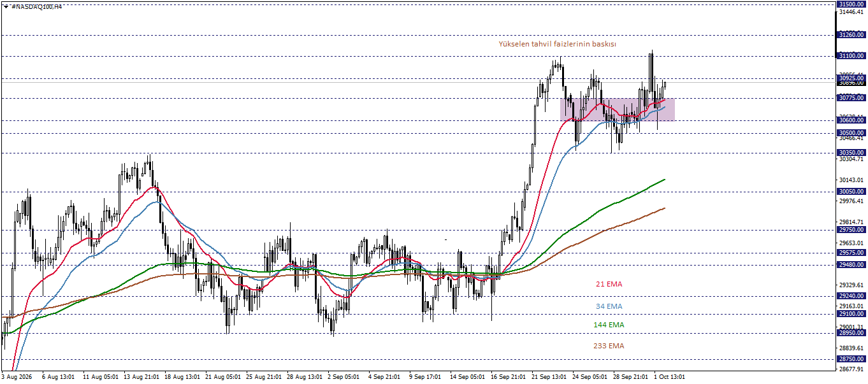The image size is (868, 384).
Task: Click the 28 Aug 13:01 time axis label
Action: pos(305,377)
